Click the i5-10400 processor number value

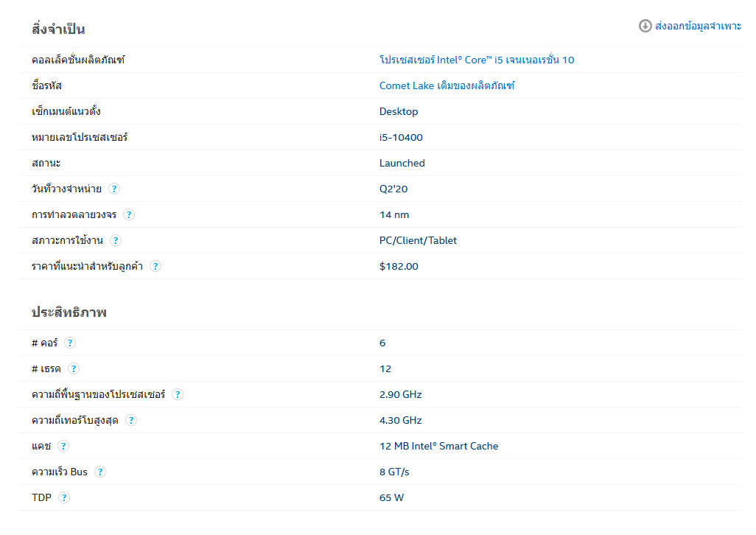coord(401,137)
